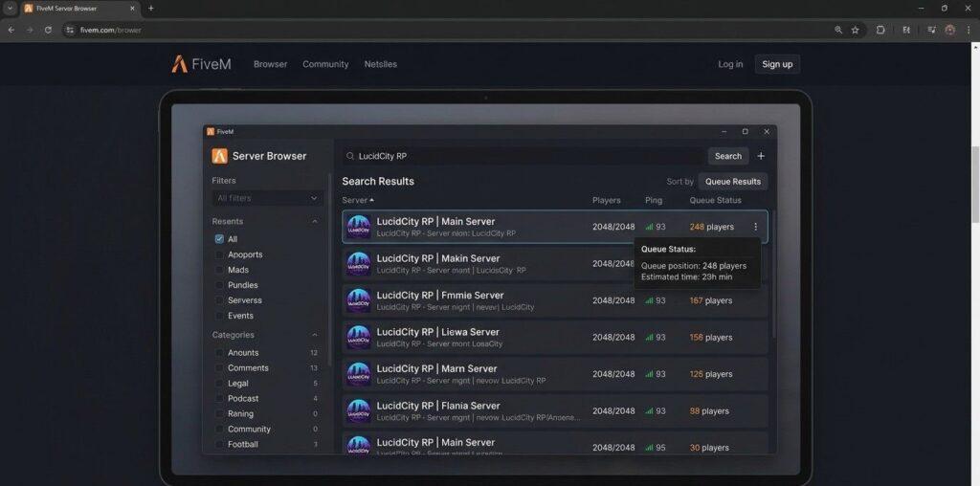Click the 158 players queue status
Screen dimensions: 980x486
(711, 338)
